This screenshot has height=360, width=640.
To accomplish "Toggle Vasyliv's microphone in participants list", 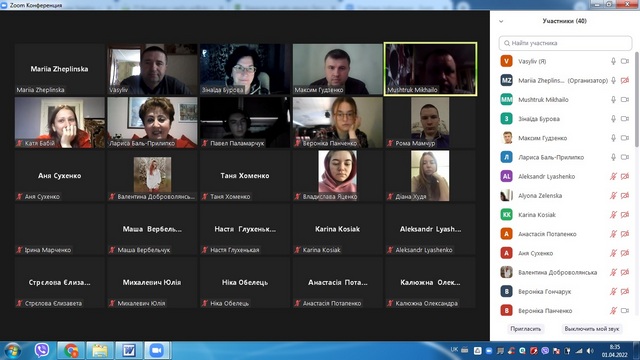I will [613, 61].
